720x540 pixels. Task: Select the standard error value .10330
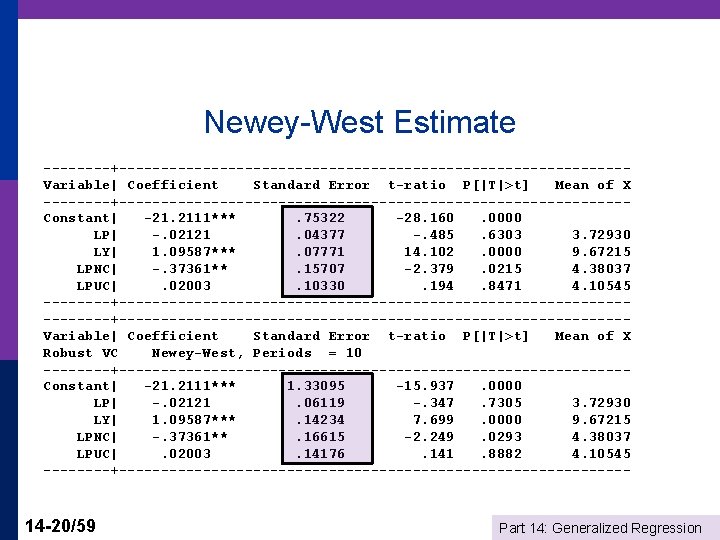click(320, 286)
